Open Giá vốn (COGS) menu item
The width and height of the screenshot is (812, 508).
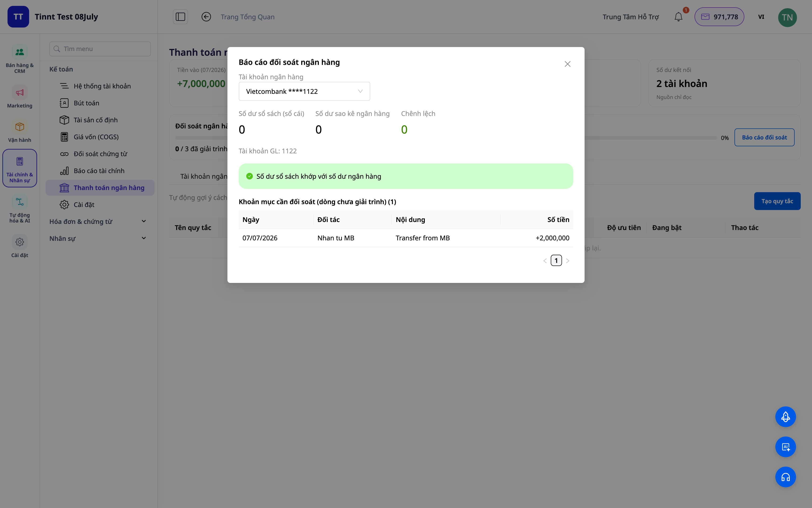point(100,137)
